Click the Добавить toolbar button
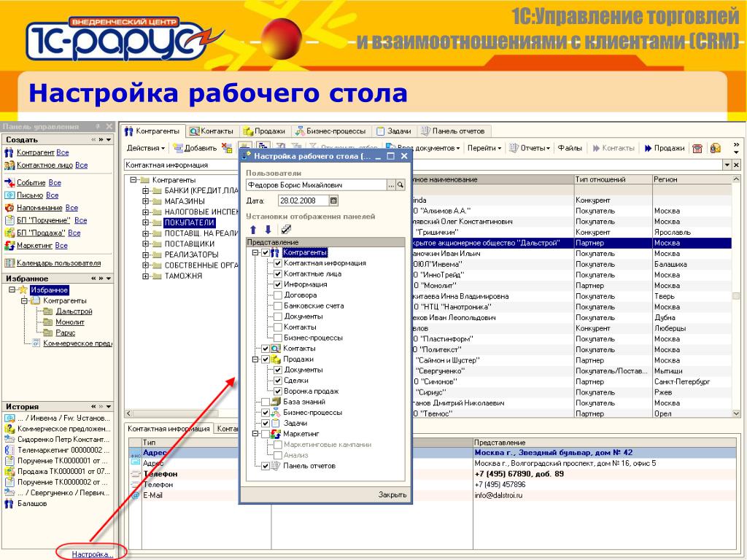 click(x=195, y=148)
